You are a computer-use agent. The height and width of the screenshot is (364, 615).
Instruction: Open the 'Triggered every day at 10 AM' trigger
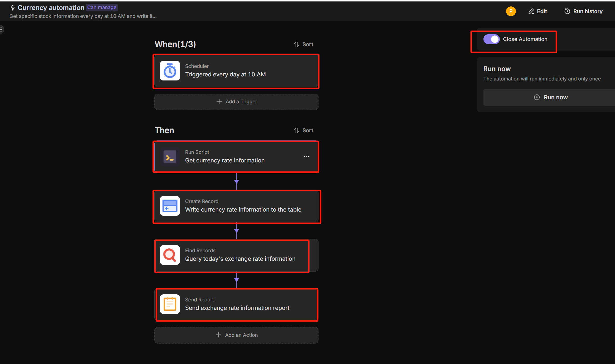point(236,71)
